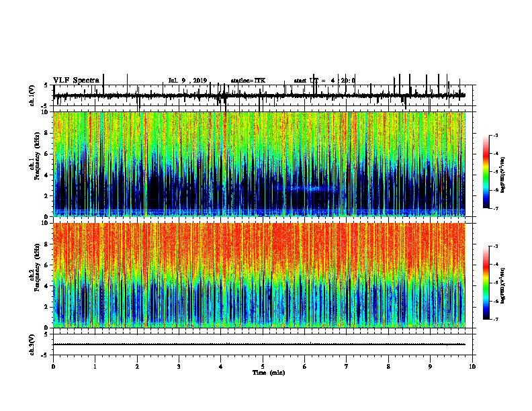Click the ch.1 spectrogram panel

coord(259,164)
